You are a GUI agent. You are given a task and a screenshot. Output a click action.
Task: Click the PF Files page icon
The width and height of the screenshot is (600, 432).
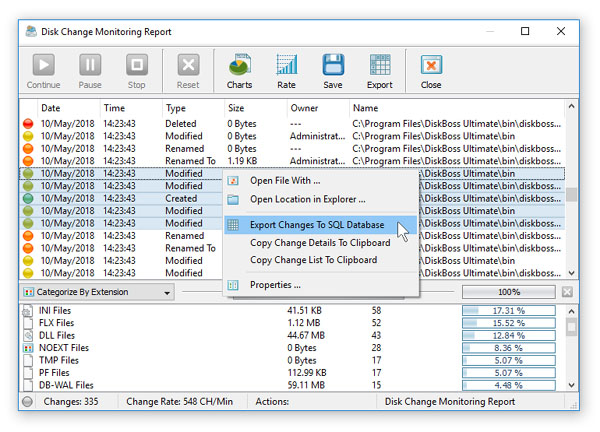click(28, 373)
